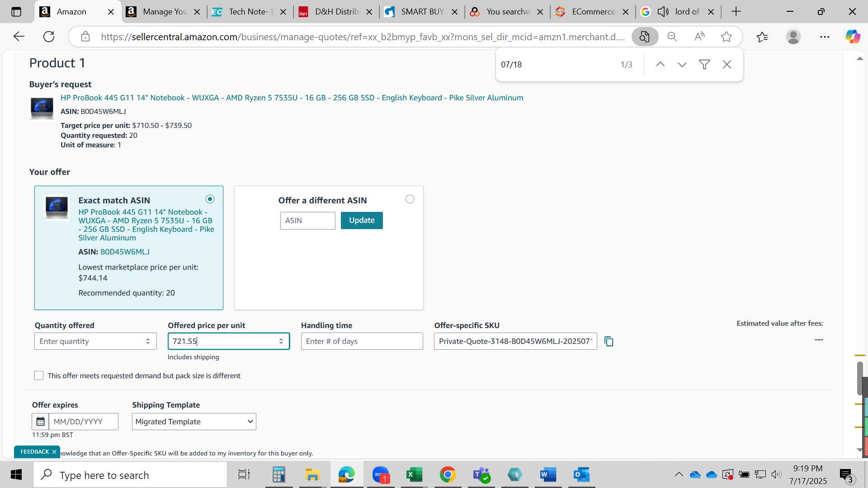This screenshot has height=488, width=868.
Task: Open Excel from the taskbar
Action: click(414, 474)
